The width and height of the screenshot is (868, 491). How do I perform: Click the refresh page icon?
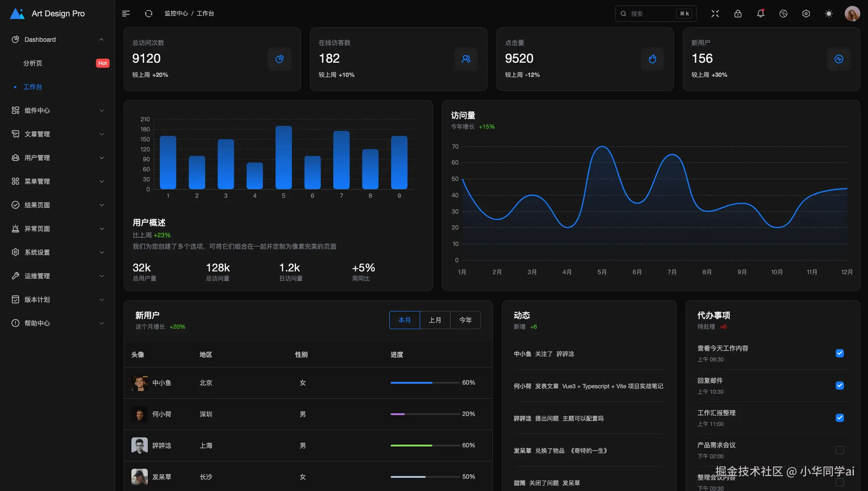pos(149,14)
